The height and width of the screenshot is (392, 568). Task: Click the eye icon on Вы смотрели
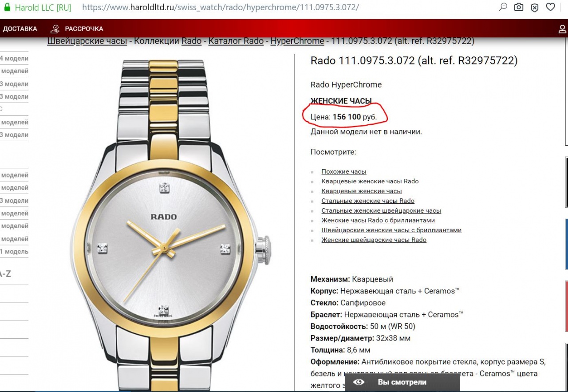[x=359, y=382]
